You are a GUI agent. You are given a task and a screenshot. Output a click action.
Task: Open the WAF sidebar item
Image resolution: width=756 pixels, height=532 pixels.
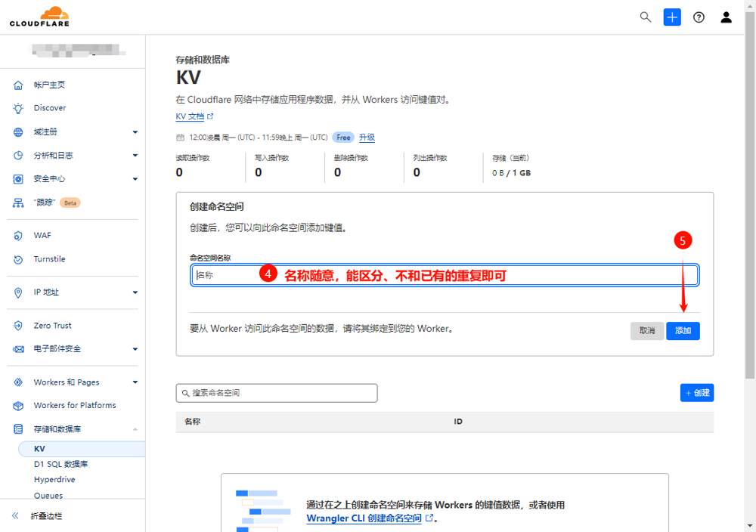click(42, 235)
